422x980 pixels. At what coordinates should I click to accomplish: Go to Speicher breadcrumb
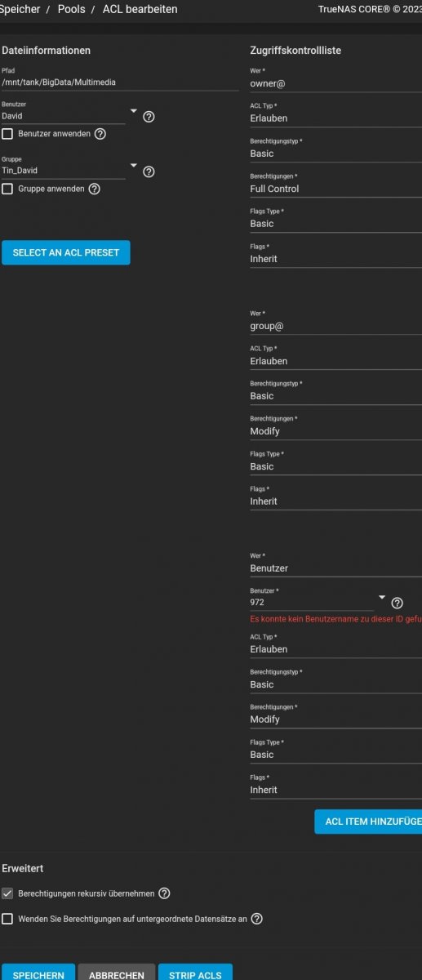pos(20,10)
